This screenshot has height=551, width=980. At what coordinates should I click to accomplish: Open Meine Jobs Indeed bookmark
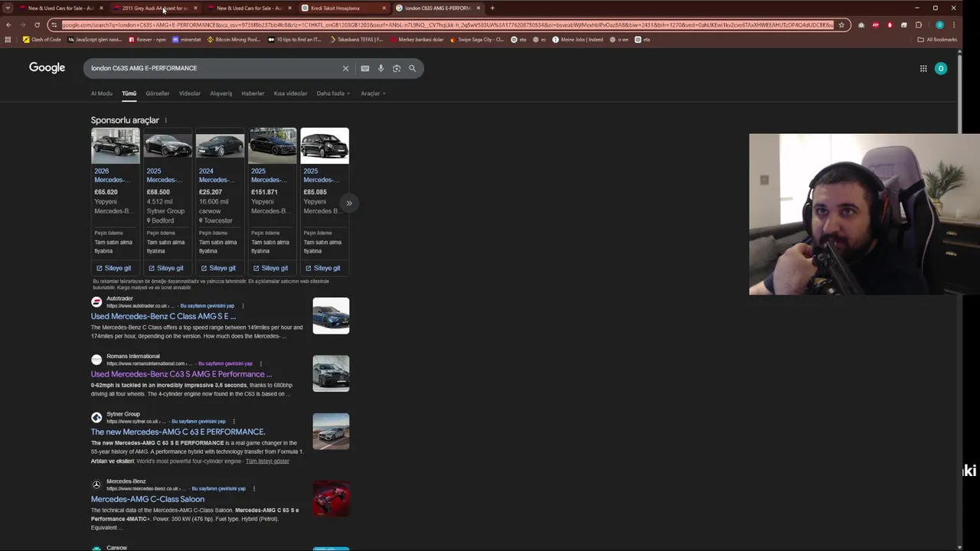click(578, 39)
